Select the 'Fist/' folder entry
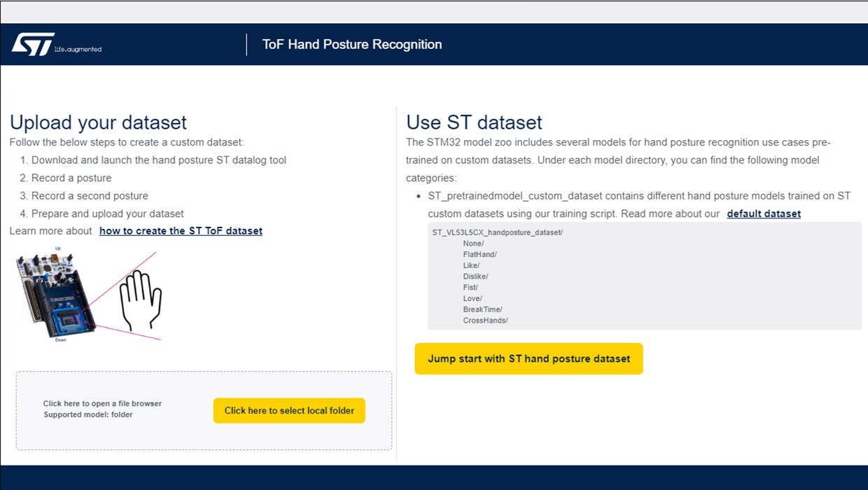Viewport: 868px width, 490px height. pos(470,288)
